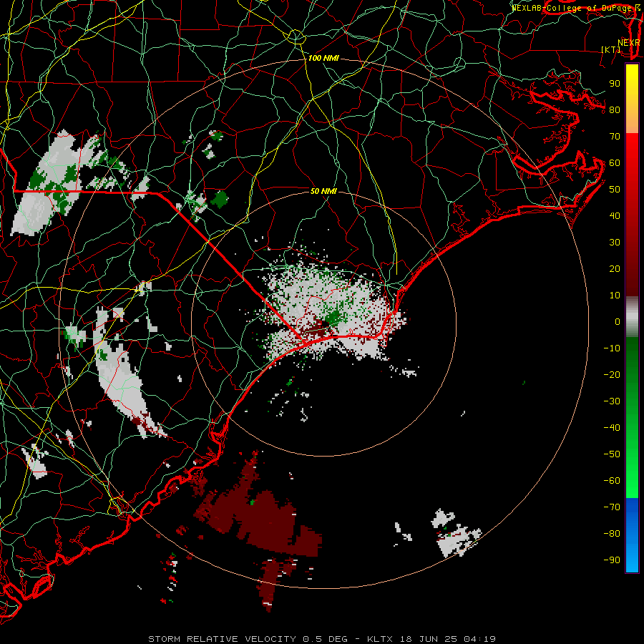This screenshot has height=644, width=644.
Task: Pick the blue segment of the color bar
Action: (x=632, y=535)
